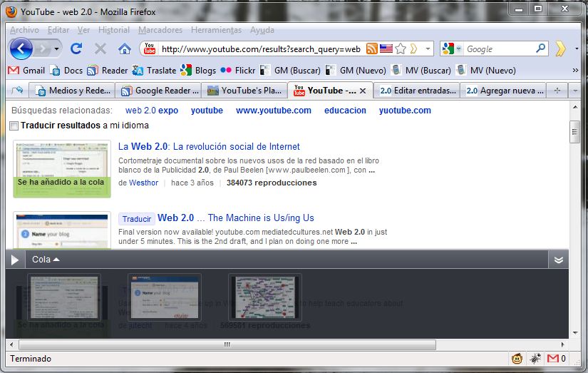This screenshot has height=373, width=588.
Task: Open the MV (Nuevo) bookmark
Action: click(x=486, y=70)
